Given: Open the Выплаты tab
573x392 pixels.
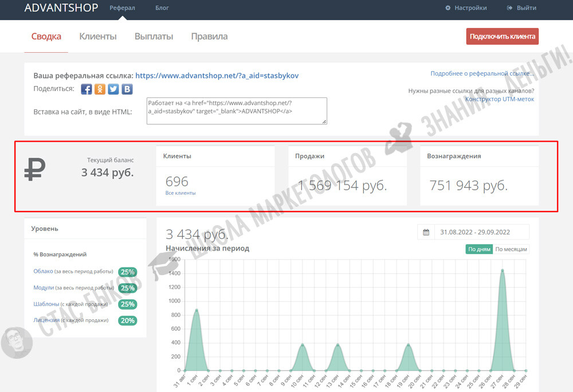Looking at the screenshot, I should (154, 37).
